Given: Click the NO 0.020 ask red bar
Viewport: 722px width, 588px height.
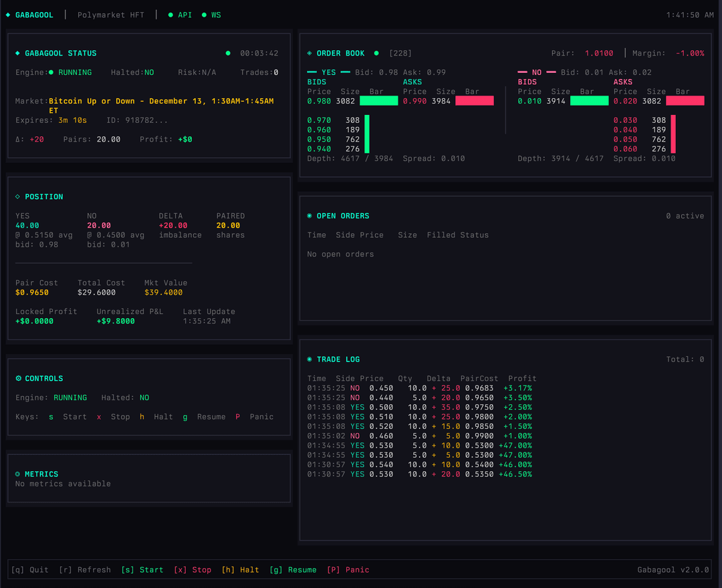Looking at the screenshot, I should [x=685, y=101].
